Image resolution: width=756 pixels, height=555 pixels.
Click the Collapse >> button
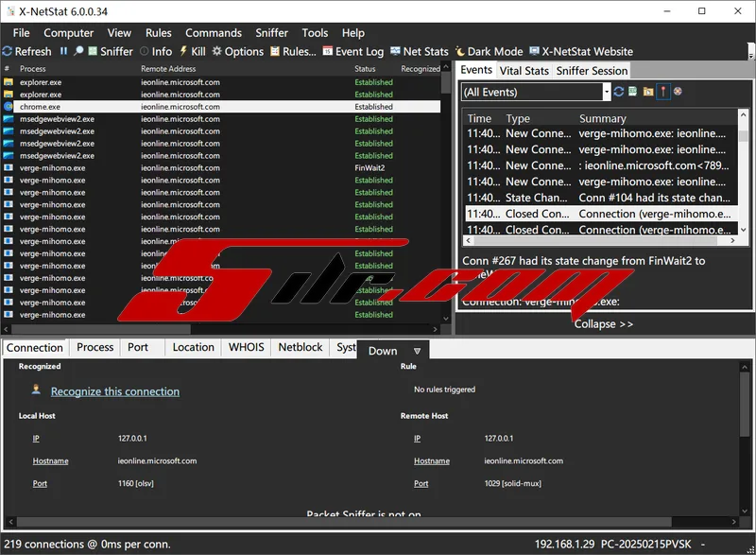pos(604,324)
